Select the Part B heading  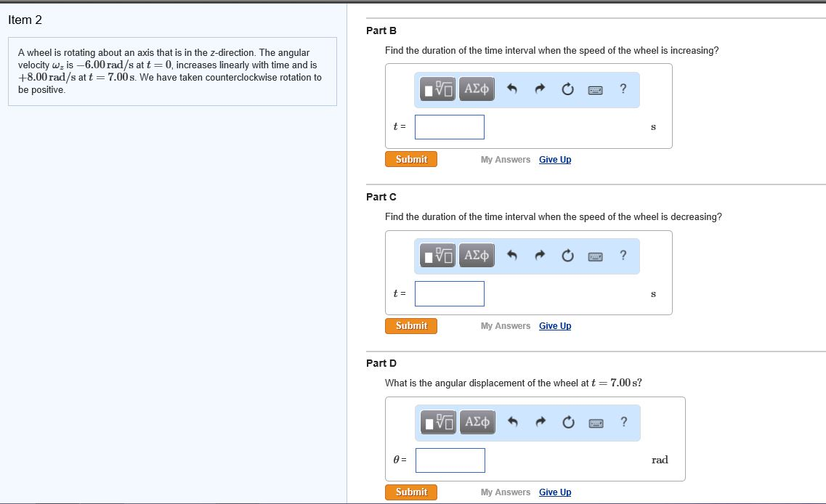coord(381,31)
